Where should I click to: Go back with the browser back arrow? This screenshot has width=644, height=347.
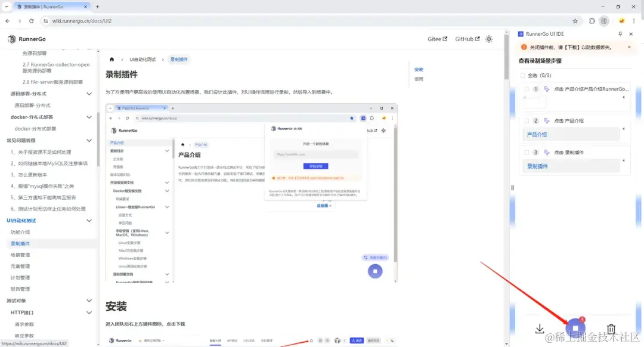tap(7, 21)
